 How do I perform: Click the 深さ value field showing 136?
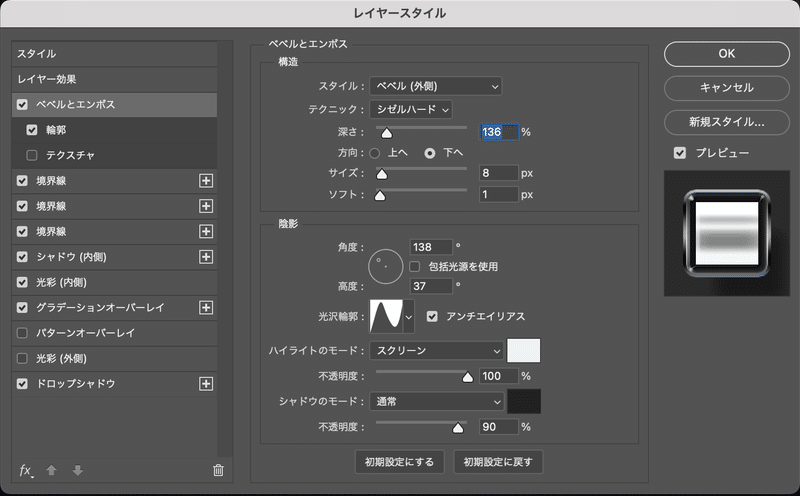pyautogui.click(x=499, y=132)
